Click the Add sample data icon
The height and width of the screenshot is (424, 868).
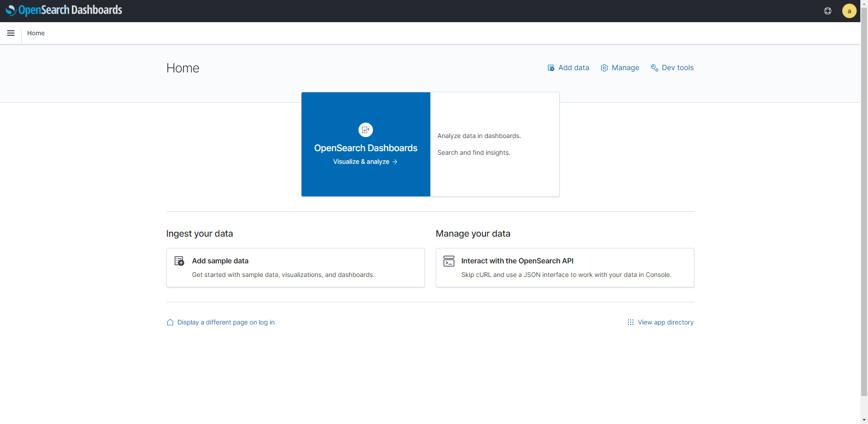[x=179, y=261]
